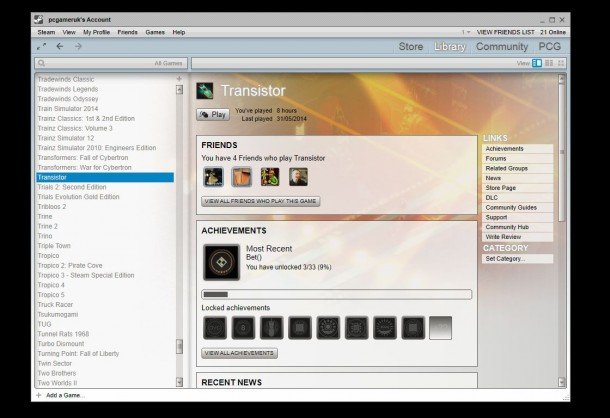
Task: Click the second locked achievement icon
Action: pyautogui.click(x=243, y=328)
